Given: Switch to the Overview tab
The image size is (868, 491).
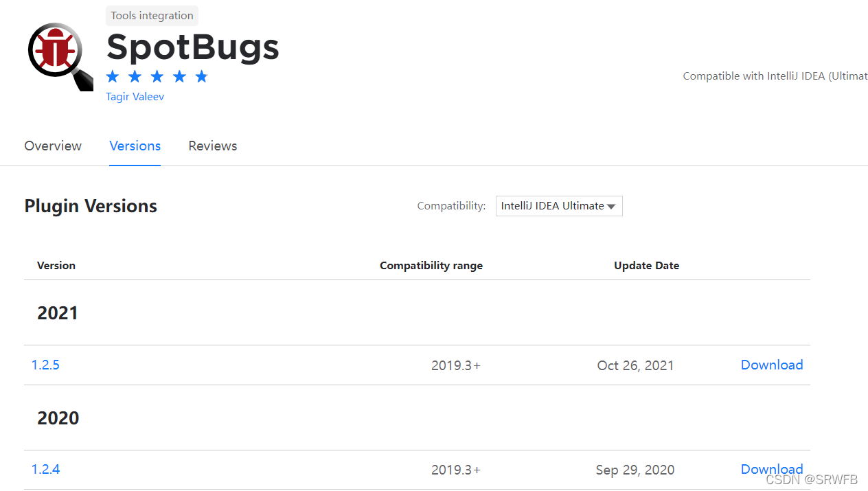Looking at the screenshot, I should [x=53, y=146].
